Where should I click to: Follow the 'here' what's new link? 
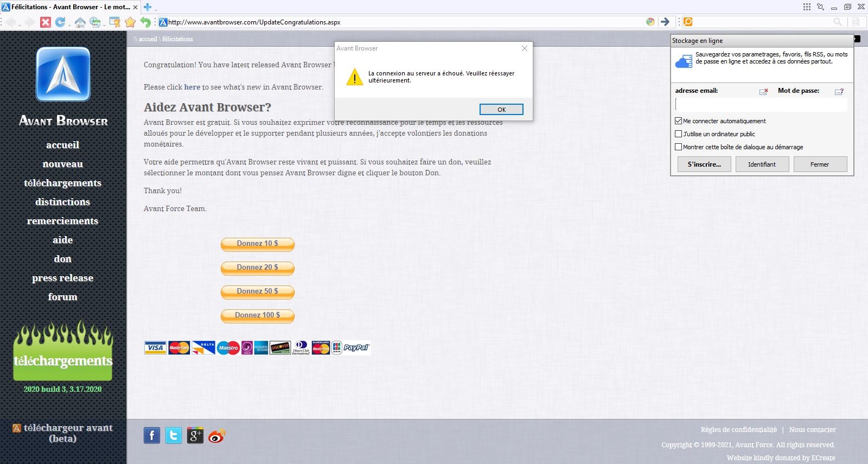[192, 87]
